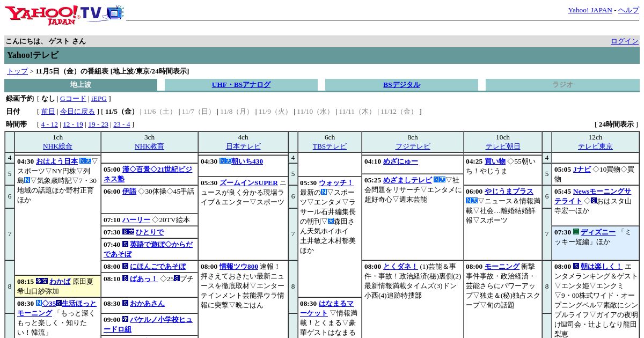Open はなまるマーケット program
The width and height of the screenshot is (644, 338).
click(327, 308)
